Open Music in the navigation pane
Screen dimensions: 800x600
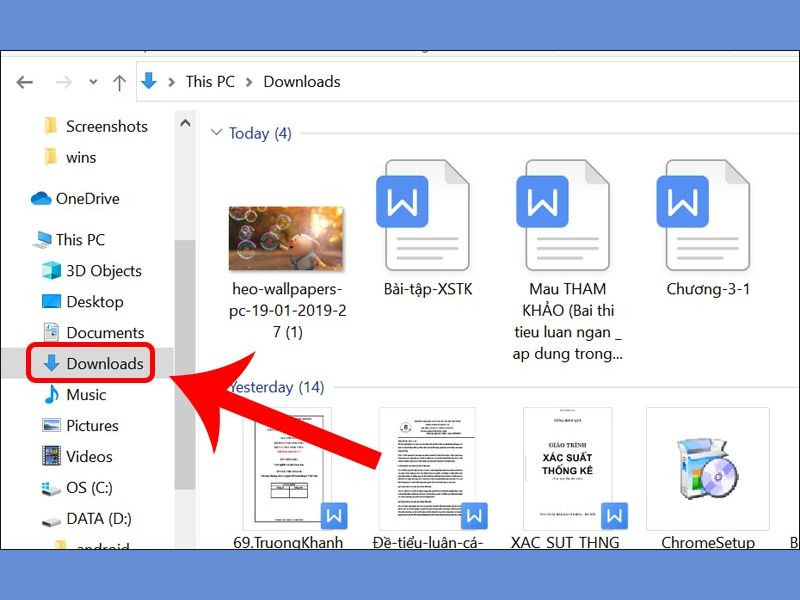click(75, 394)
